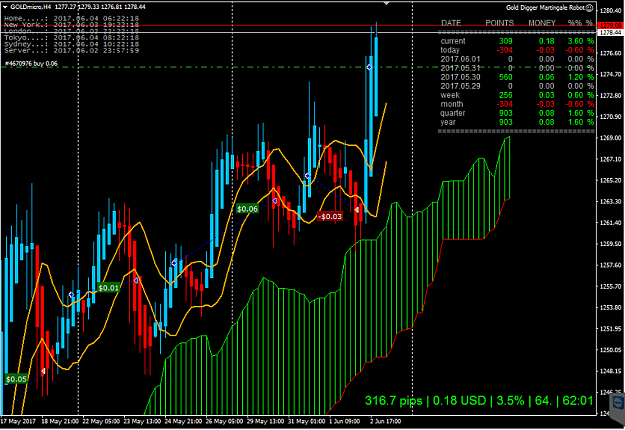Click the $0.01 profit label
This screenshot has height=430, width=625.
click(108, 288)
